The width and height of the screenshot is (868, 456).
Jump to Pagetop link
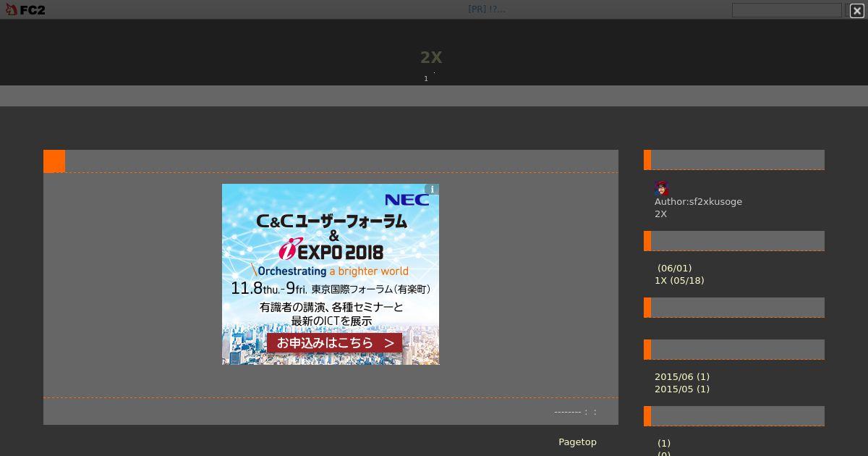tap(577, 442)
